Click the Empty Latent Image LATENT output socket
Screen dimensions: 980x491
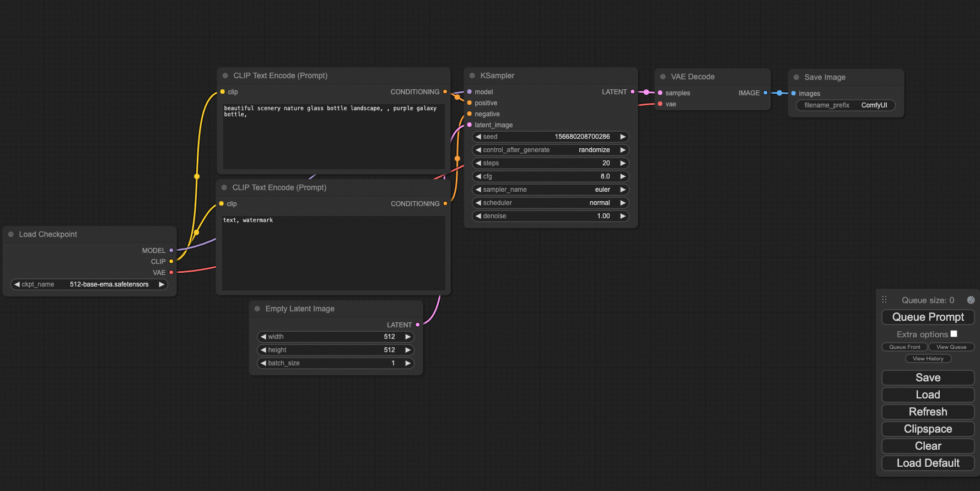click(x=418, y=325)
